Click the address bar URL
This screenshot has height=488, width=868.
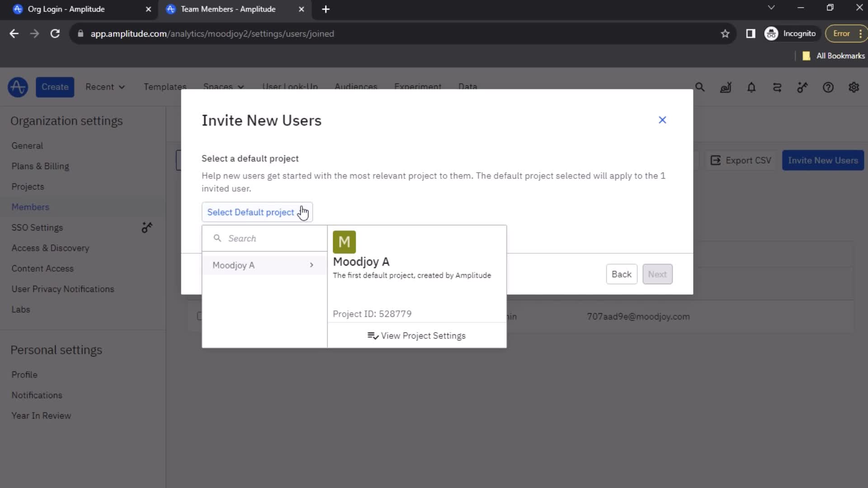(x=212, y=34)
